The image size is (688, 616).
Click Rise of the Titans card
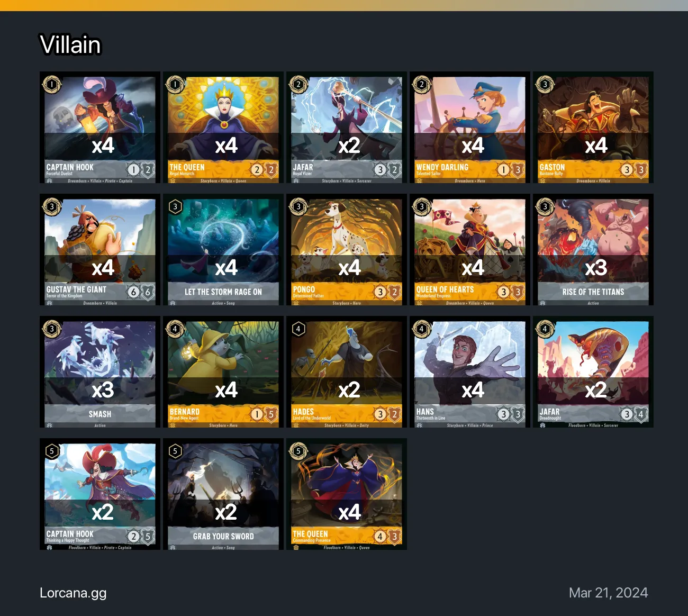[x=593, y=250]
